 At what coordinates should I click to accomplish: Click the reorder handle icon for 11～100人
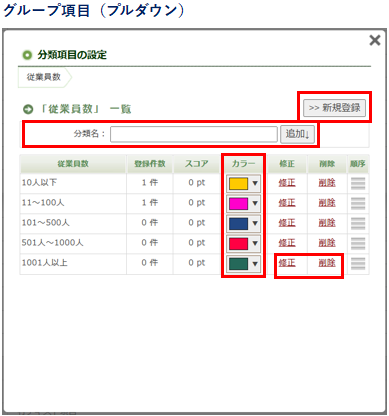click(x=358, y=203)
